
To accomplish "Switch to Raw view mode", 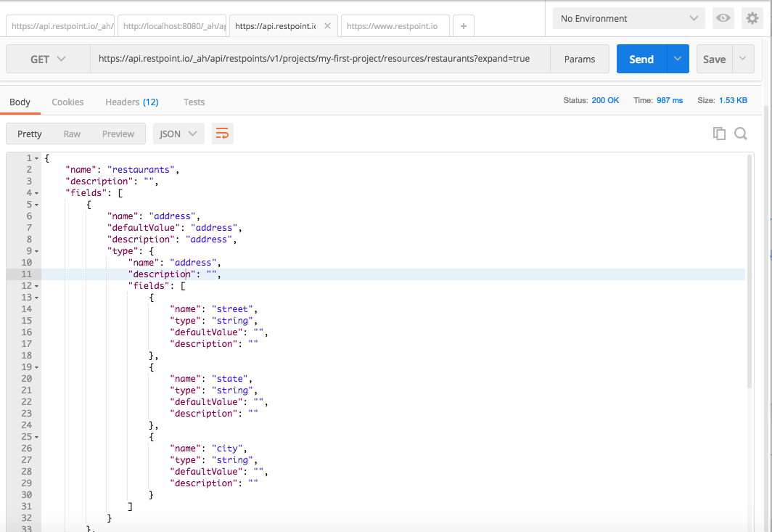I will click(x=72, y=134).
